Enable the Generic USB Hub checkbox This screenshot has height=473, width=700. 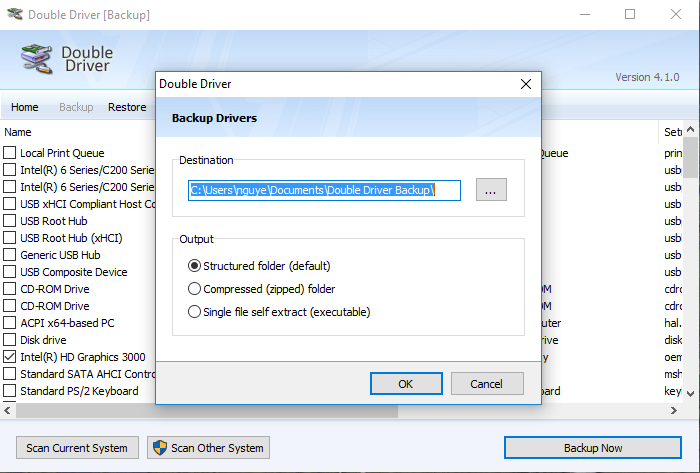point(9,254)
